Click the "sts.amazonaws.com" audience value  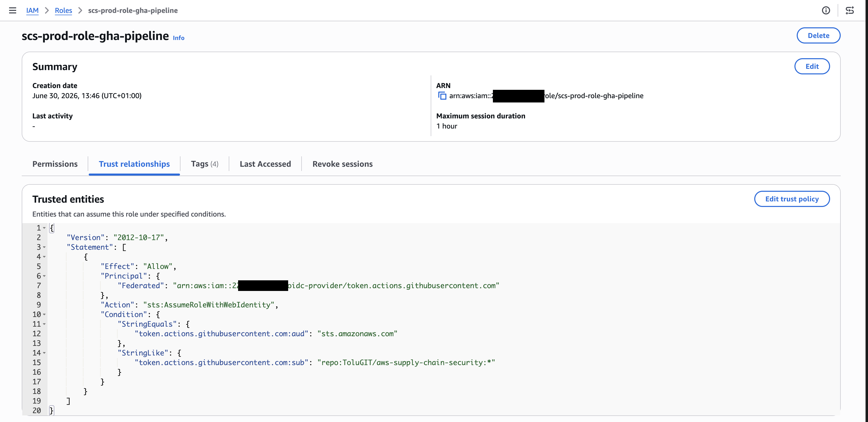[x=357, y=334]
